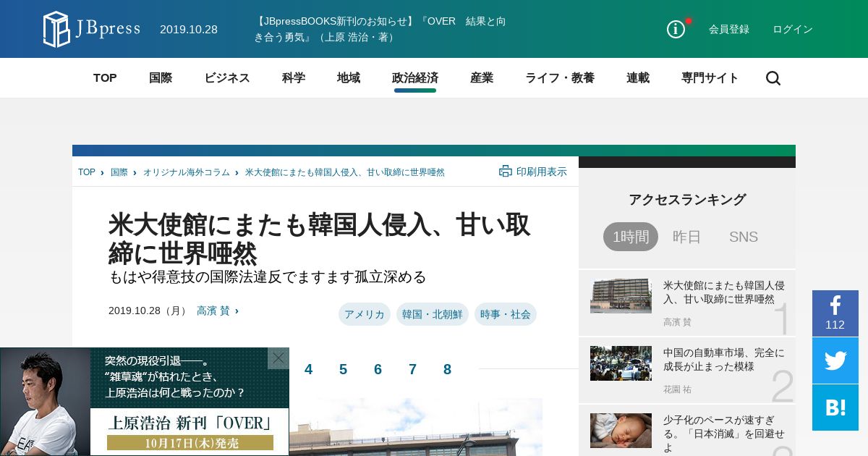Switch ranking to 1時間 tab
This screenshot has height=456, width=868.
[x=631, y=237]
